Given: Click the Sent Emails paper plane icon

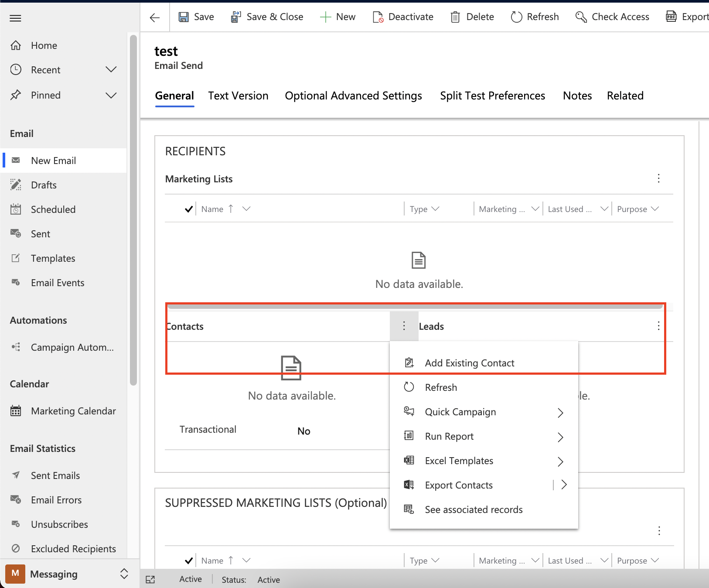Looking at the screenshot, I should [16, 475].
